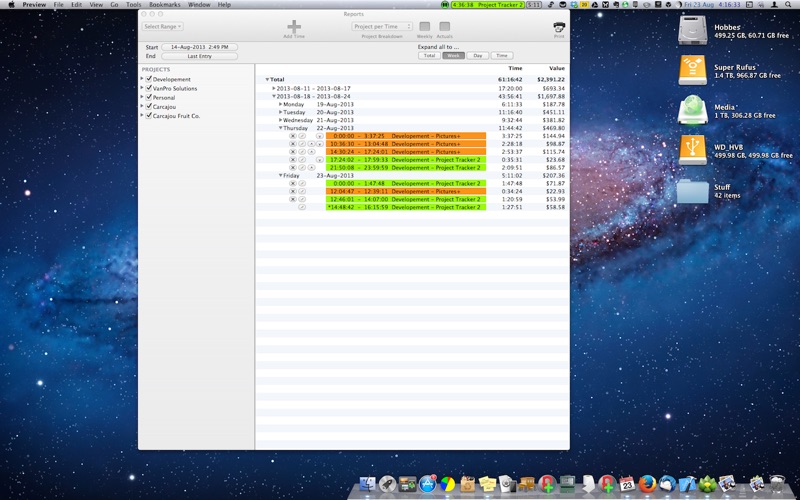Screen dimensions: 800x500
Task: Open the Select Range dropdown
Action: pyautogui.click(x=163, y=27)
